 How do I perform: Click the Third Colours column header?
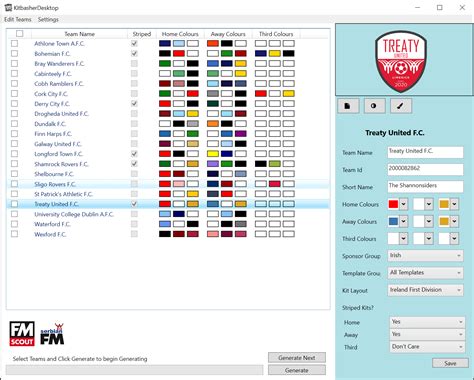pyautogui.click(x=276, y=34)
